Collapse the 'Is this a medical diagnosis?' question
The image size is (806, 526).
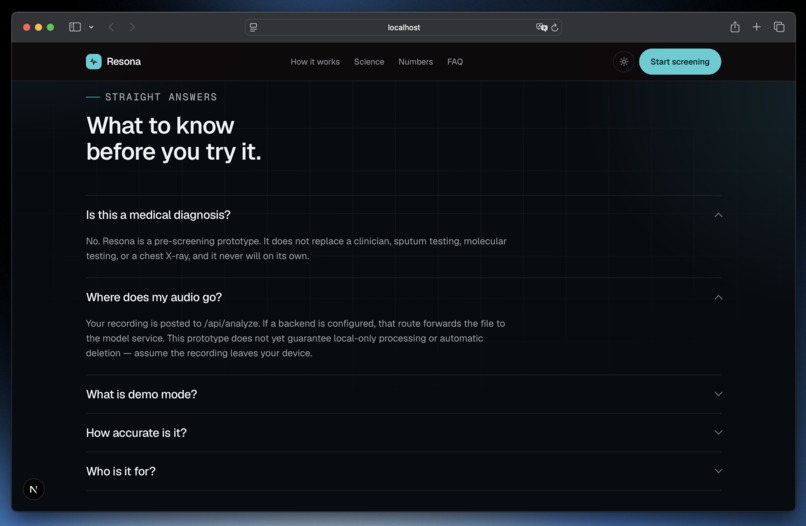coord(404,215)
